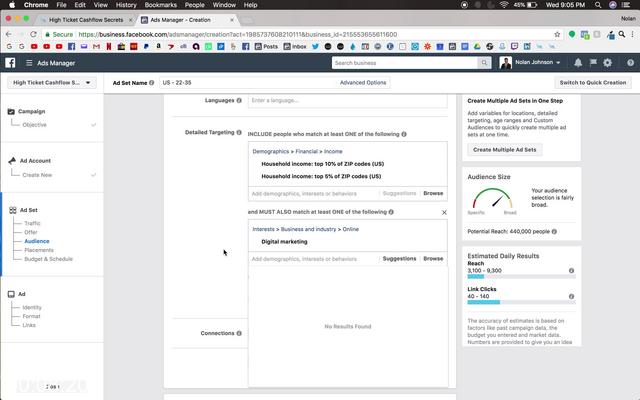Image resolution: width=640 pixels, height=400 pixels.
Task: Click the Reach estimate info icon
Action: [x=571, y=271]
